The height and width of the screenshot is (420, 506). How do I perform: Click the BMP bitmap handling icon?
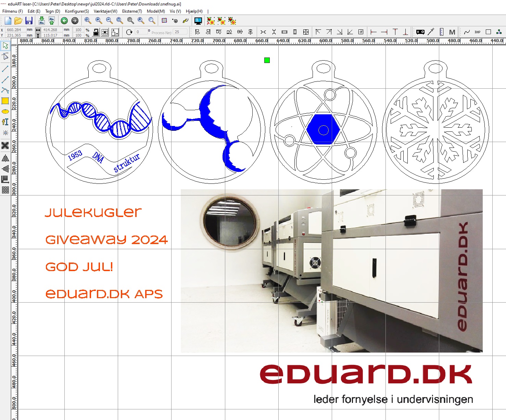point(478,32)
